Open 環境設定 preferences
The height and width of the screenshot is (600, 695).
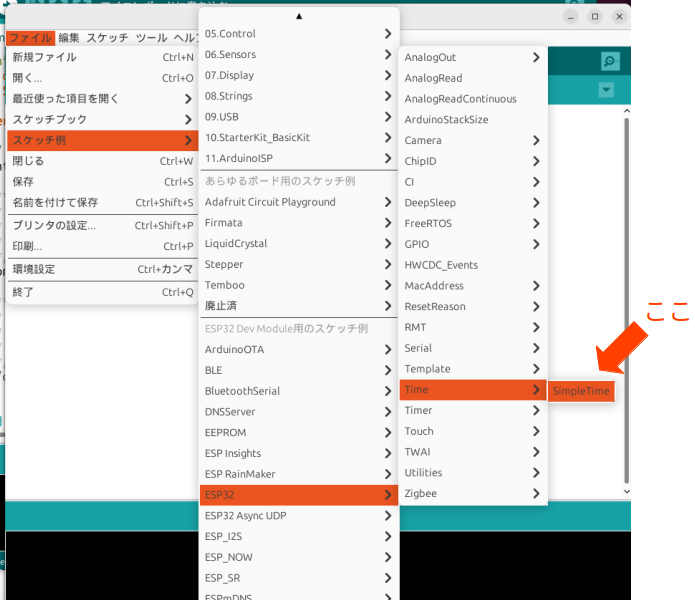(102, 269)
